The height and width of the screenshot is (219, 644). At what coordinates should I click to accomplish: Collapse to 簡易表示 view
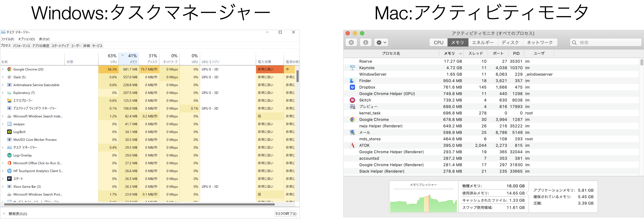point(15,214)
